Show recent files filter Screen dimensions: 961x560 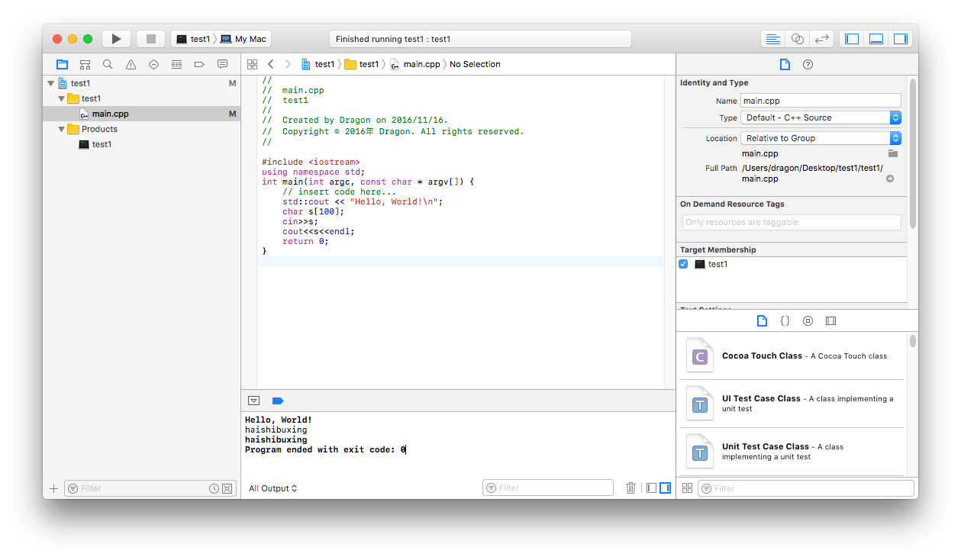point(214,488)
